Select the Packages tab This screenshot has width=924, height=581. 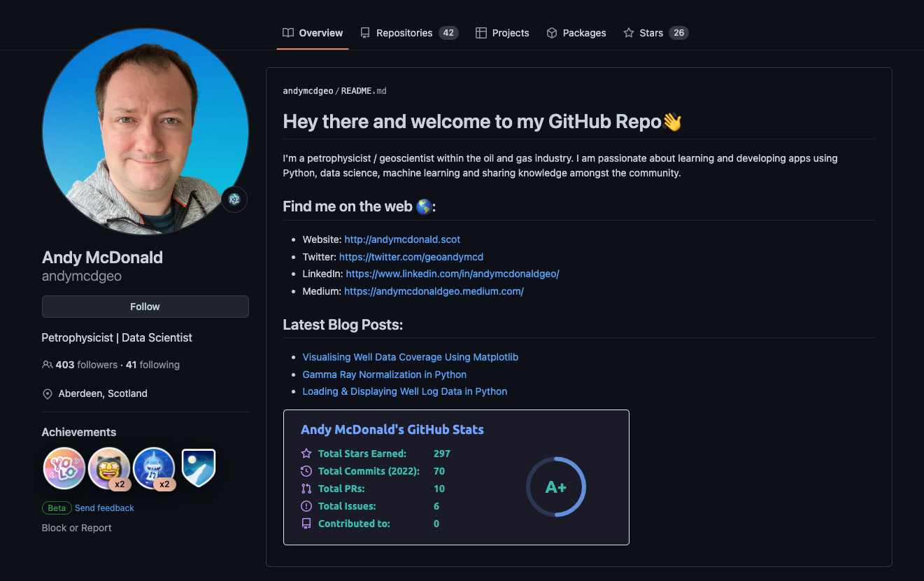coord(576,33)
